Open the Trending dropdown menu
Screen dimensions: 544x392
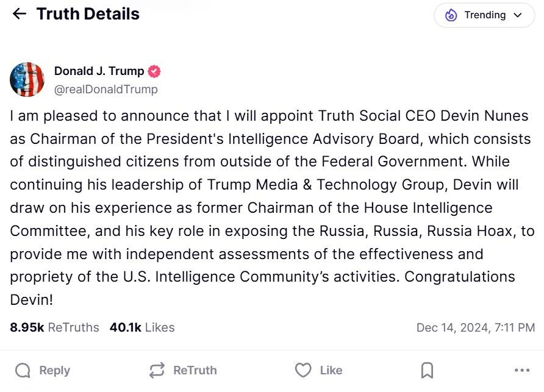click(484, 15)
